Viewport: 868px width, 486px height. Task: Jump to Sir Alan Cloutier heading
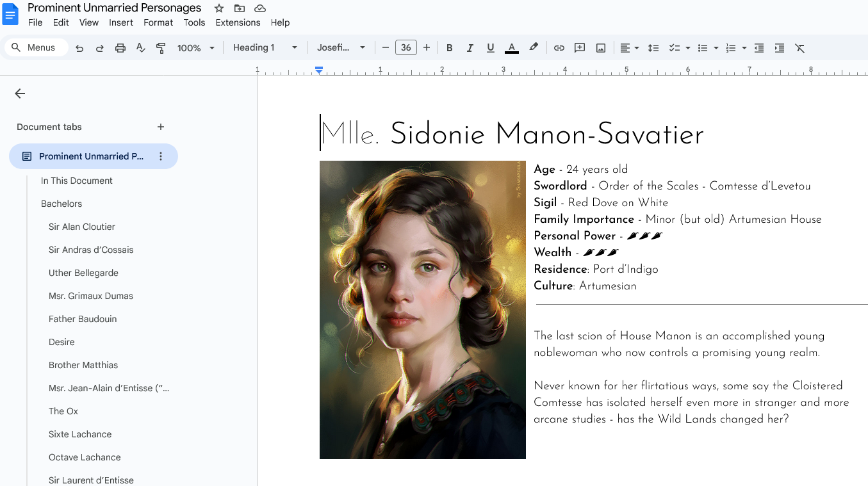(x=82, y=227)
